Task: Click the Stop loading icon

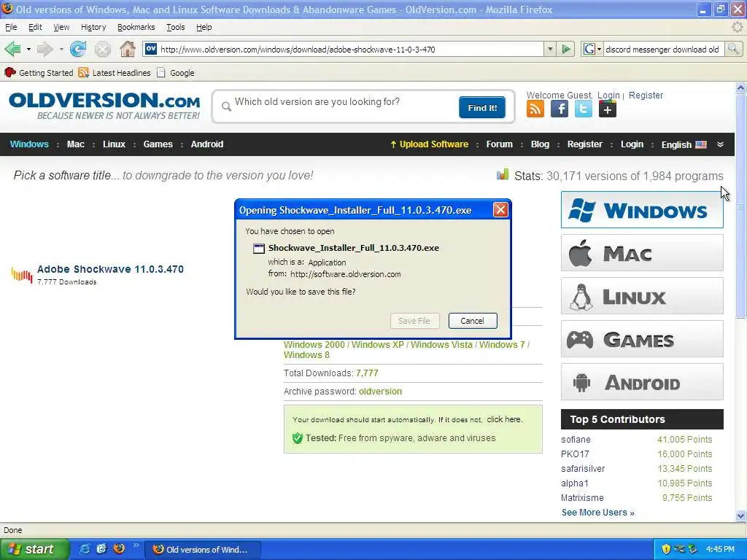Action: tap(102, 49)
